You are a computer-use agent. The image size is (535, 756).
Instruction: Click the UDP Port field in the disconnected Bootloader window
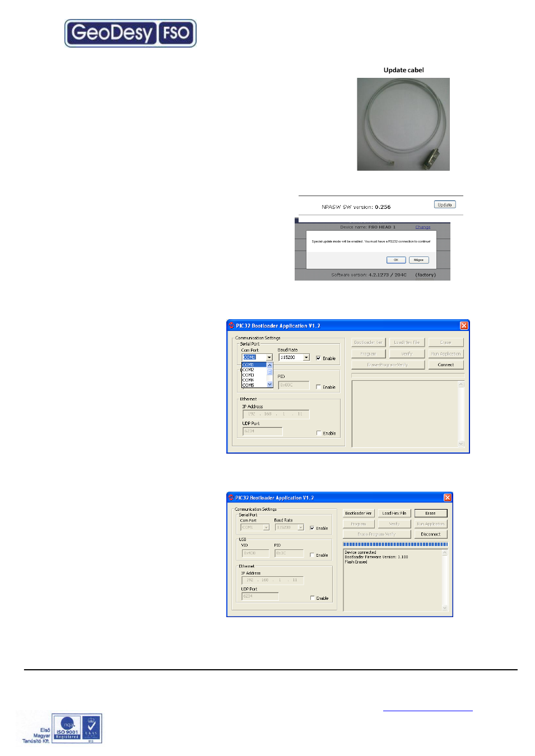tap(263, 431)
